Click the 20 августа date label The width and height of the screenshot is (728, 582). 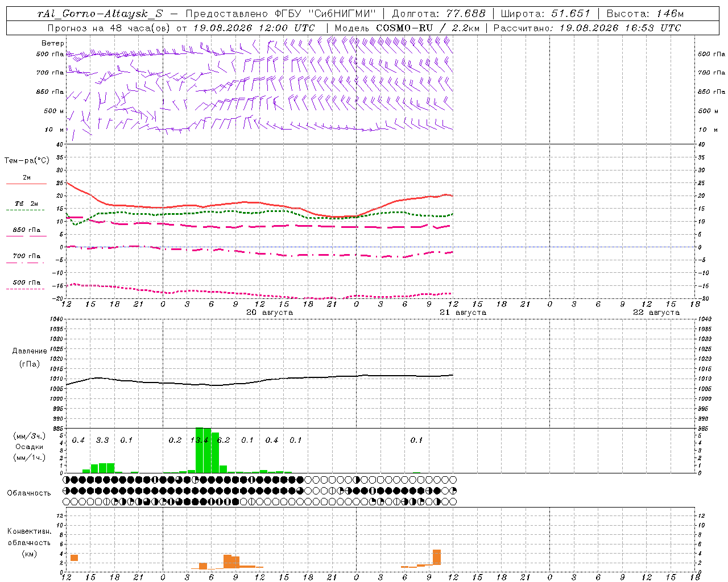click(270, 313)
